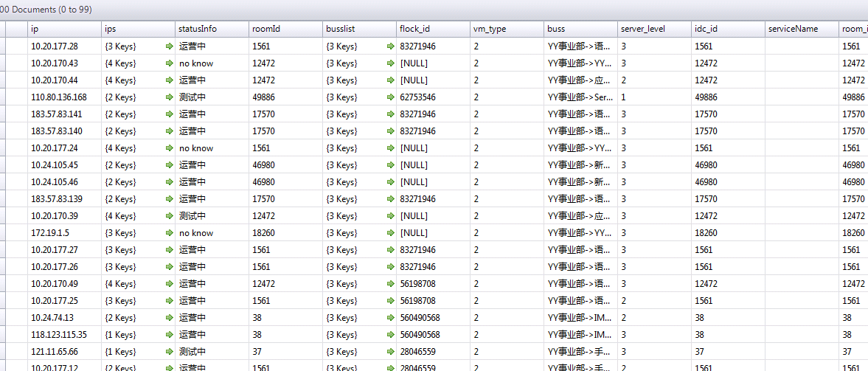Expand busslist arrow in row 121.11.65.66

[390, 352]
